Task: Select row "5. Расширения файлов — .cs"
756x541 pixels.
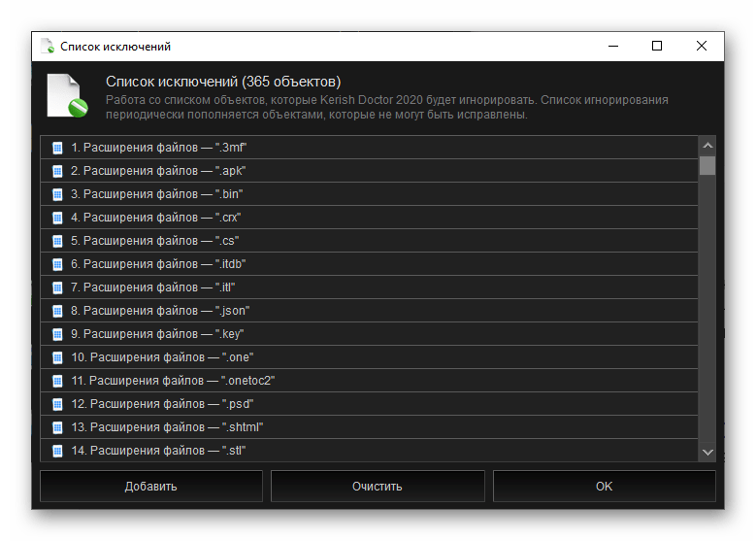Action: point(370,241)
